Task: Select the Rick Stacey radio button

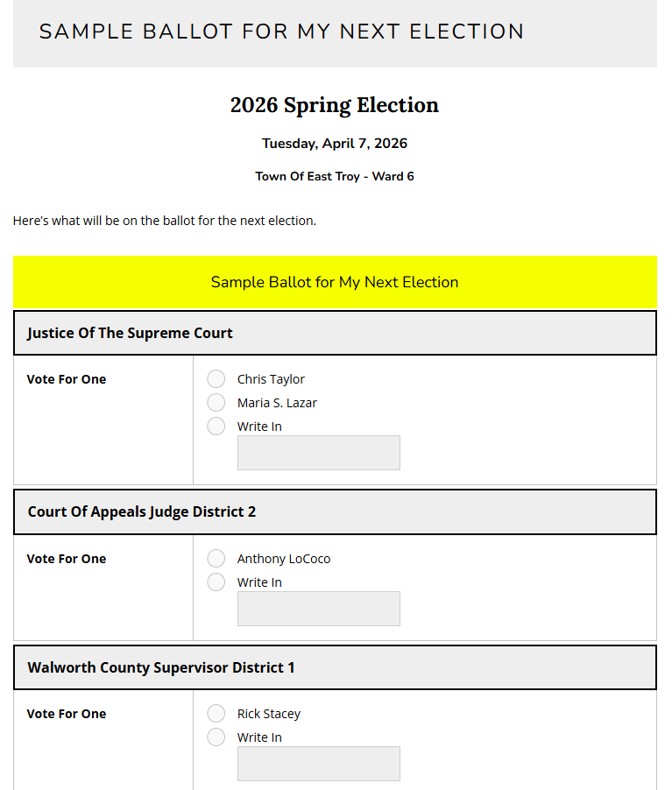Action: (216, 714)
